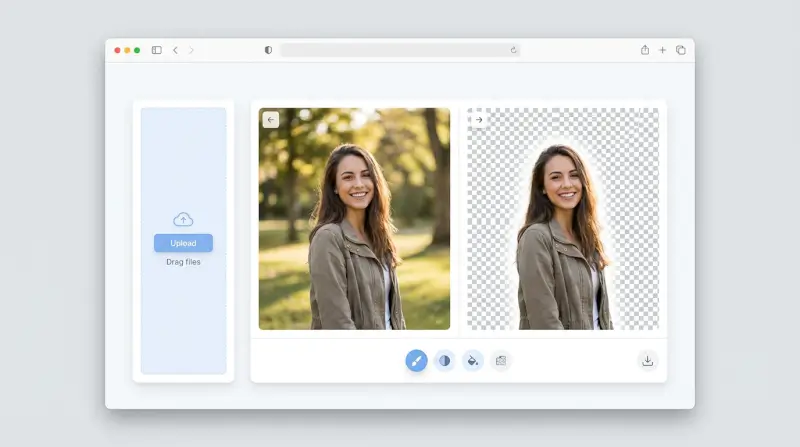Select the original park photo
800x447 pixels.
pyautogui.click(x=354, y=218)
